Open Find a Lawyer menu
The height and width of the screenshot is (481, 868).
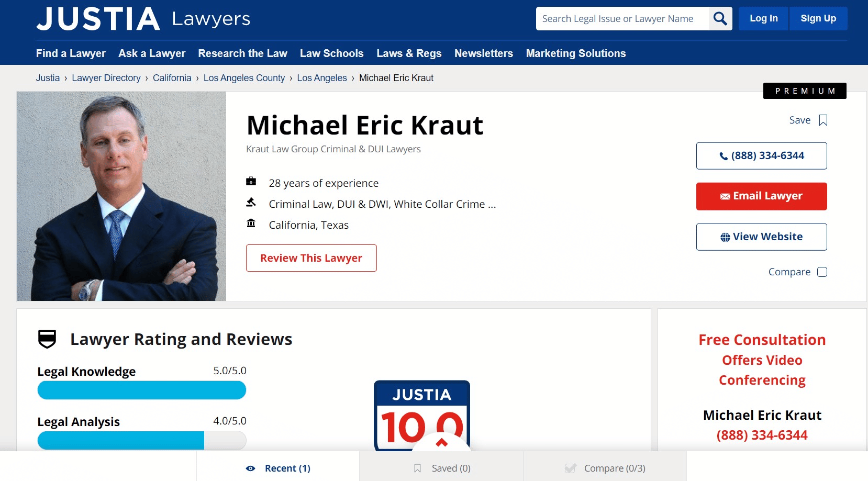click(71, 53)
